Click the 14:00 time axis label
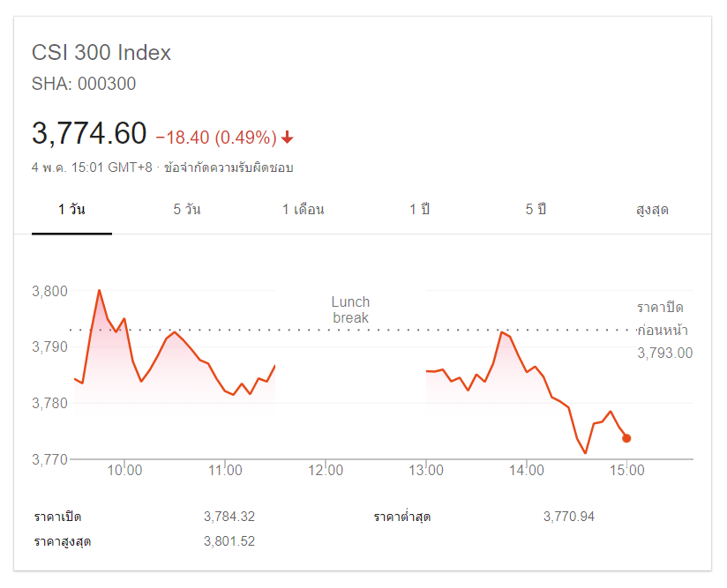The image size is (727, 588). click(x=526, y=471)
